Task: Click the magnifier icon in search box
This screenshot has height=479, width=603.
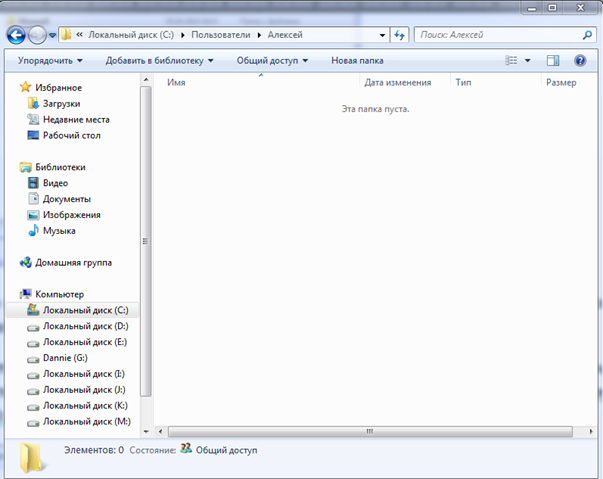Action: tap(587, 35)
